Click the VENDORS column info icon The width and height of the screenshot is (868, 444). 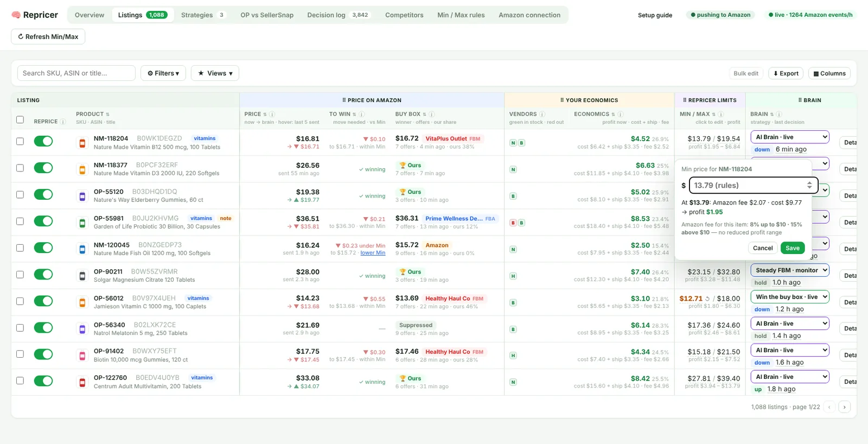(542, 115)
